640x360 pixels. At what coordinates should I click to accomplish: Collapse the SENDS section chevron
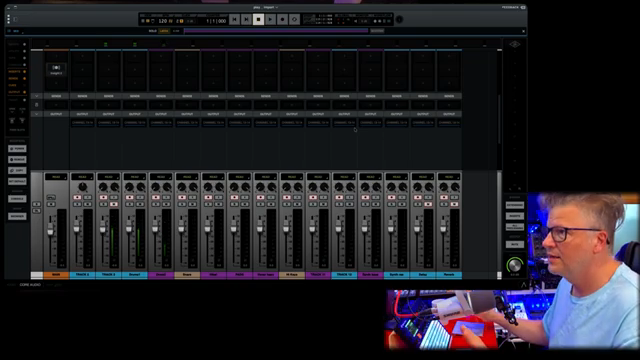coord(36,96)
